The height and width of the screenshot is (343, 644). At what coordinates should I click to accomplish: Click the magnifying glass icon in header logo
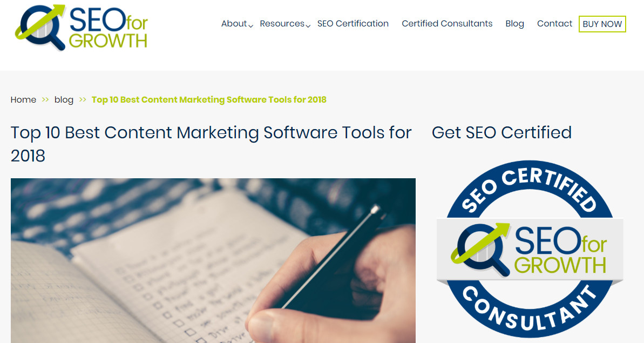[40, 28]
